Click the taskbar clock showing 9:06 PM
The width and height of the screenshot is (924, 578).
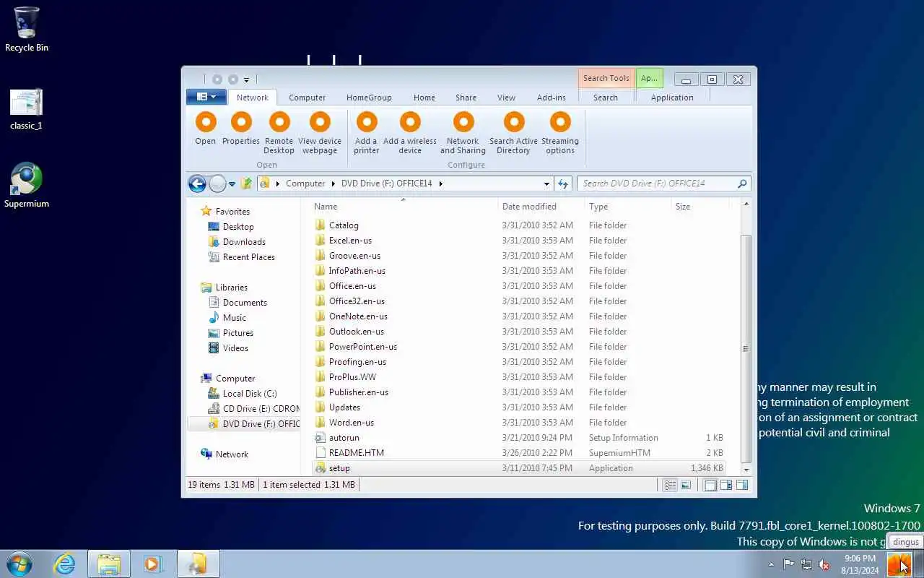[860, 564]
